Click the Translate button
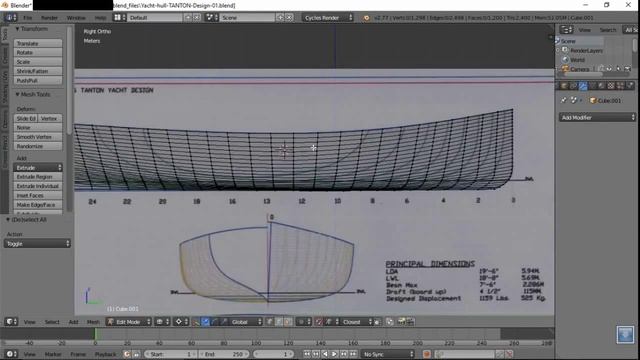 (38, 43)
